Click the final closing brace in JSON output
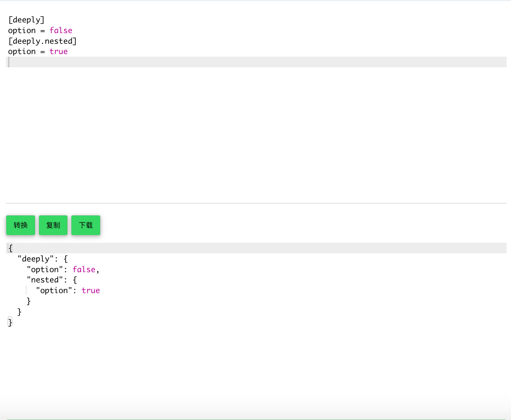Screen dimensions: 511x420 point(10,322)
